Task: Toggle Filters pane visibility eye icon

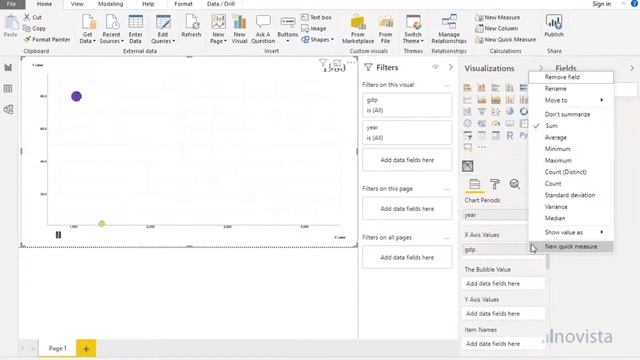Action: [436, 67]
